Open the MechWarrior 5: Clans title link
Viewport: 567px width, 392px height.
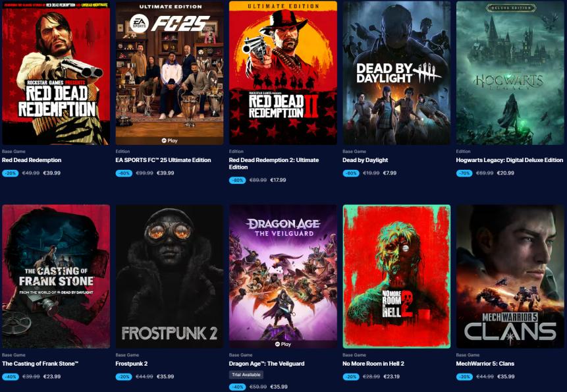click(x=485, y=364)
